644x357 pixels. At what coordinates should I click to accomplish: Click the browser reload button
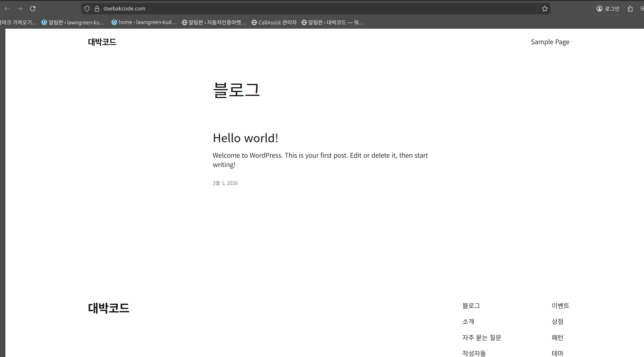coord(33,9)
